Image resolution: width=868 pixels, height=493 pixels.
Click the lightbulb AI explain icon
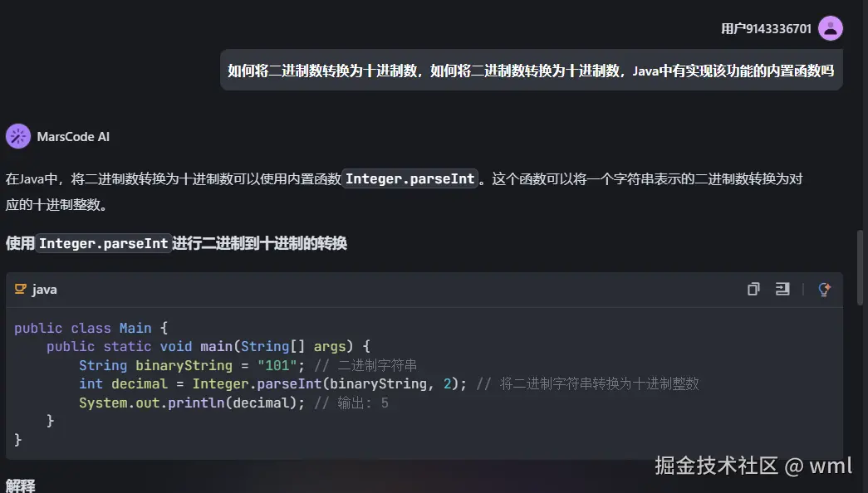pos(824,289)
